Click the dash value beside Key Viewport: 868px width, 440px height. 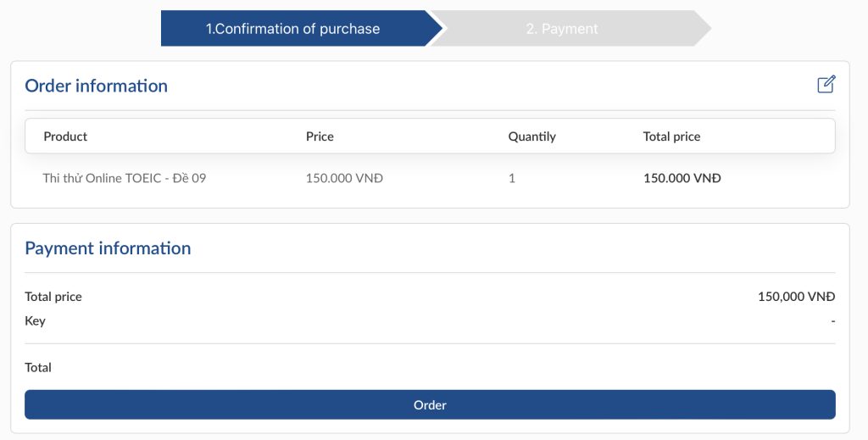(x=832, y=320)
